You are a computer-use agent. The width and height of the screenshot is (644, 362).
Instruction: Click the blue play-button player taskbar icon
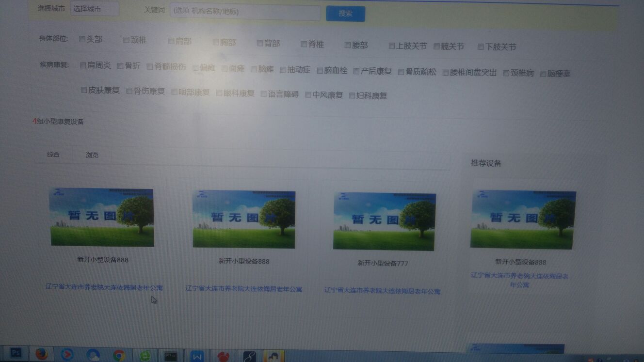pyautogui.click(x=67, y=355)
